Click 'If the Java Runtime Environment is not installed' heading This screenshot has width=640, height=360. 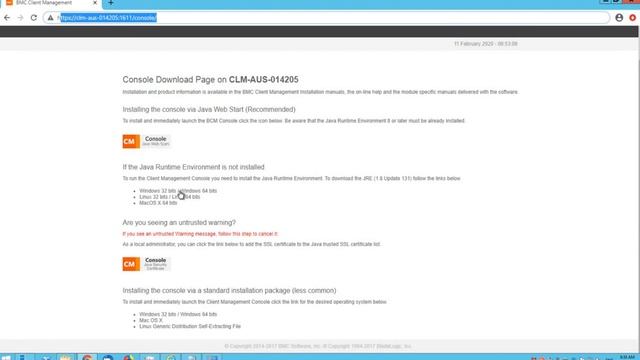[193, 167]
